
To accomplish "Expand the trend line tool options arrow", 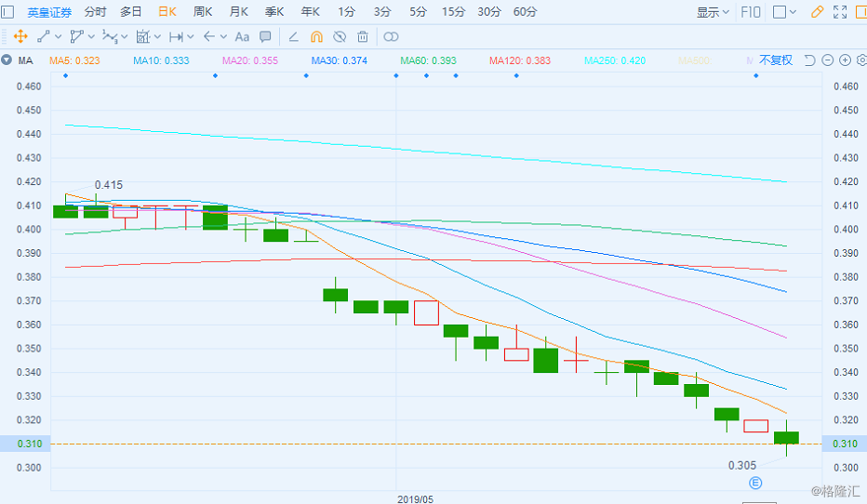I will 59,37.
